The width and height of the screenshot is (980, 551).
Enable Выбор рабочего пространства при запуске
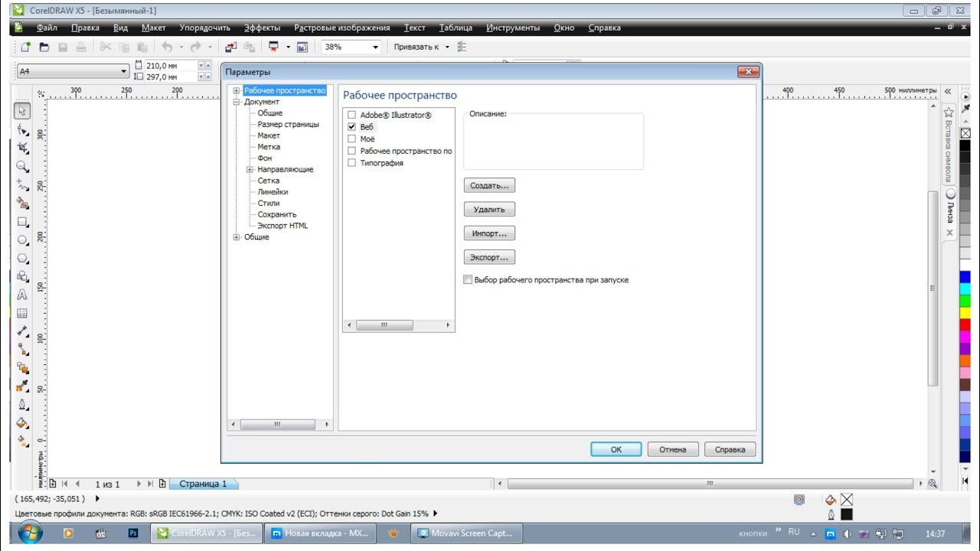click(469, 280)
